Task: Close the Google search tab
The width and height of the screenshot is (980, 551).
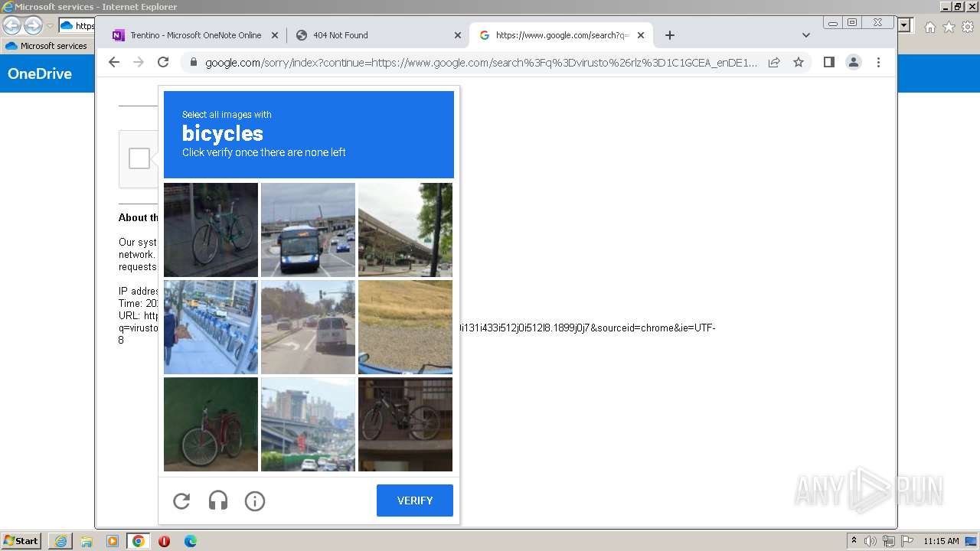Action: (x=641, y=35)
